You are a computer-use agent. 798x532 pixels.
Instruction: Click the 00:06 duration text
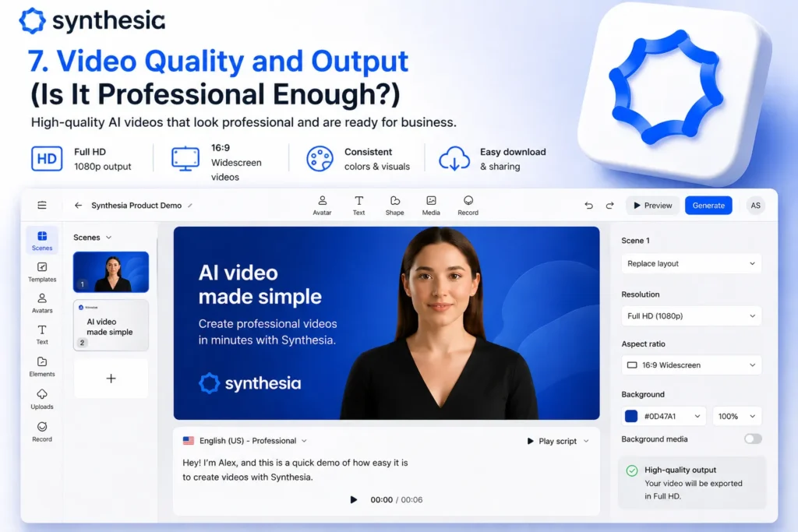(x=411, y=499)
